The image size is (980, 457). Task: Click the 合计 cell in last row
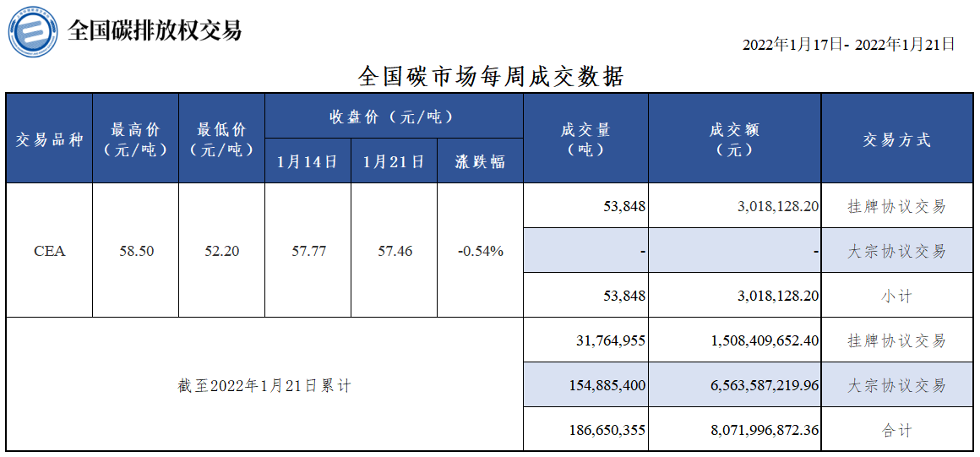(x=897, y=430)
